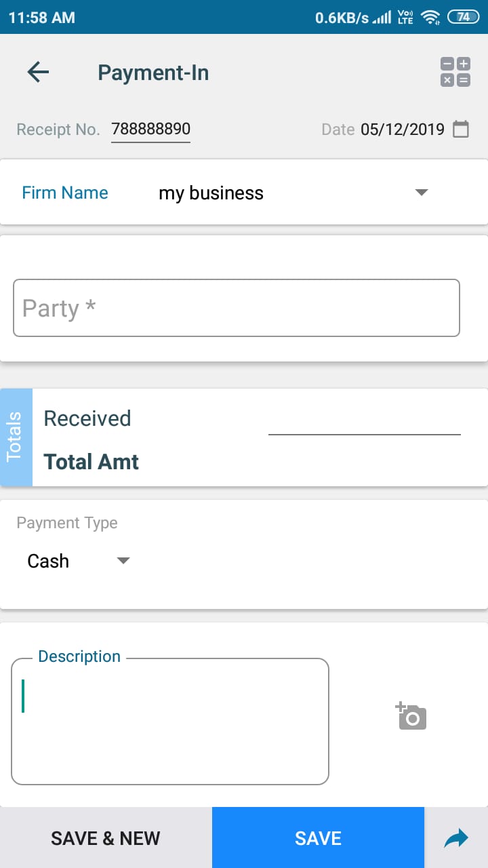Select the my business firm name
488x868 pixels.
pos(211,193)
